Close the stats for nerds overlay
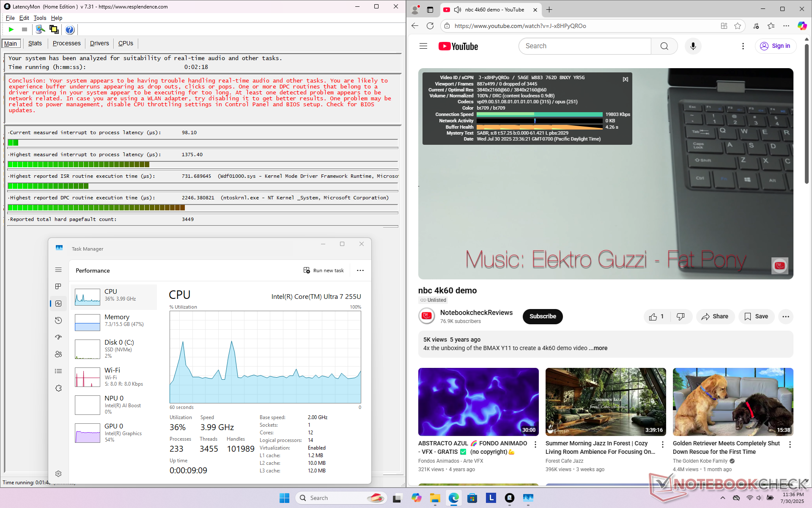This screenshot has height=508, width=812. click(x=625, y=79)
